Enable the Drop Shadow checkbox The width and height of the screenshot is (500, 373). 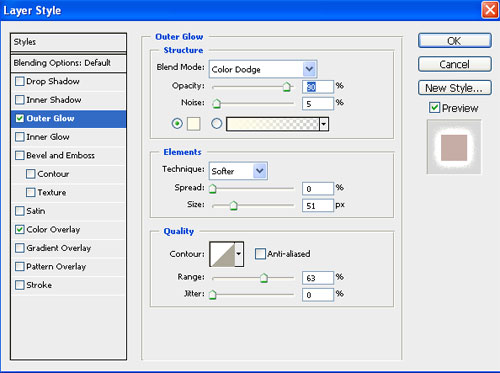pos(20,81)
